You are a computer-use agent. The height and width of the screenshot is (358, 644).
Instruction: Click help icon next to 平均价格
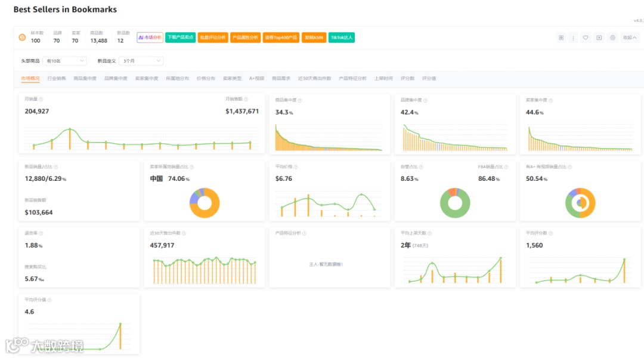point(296,167)
